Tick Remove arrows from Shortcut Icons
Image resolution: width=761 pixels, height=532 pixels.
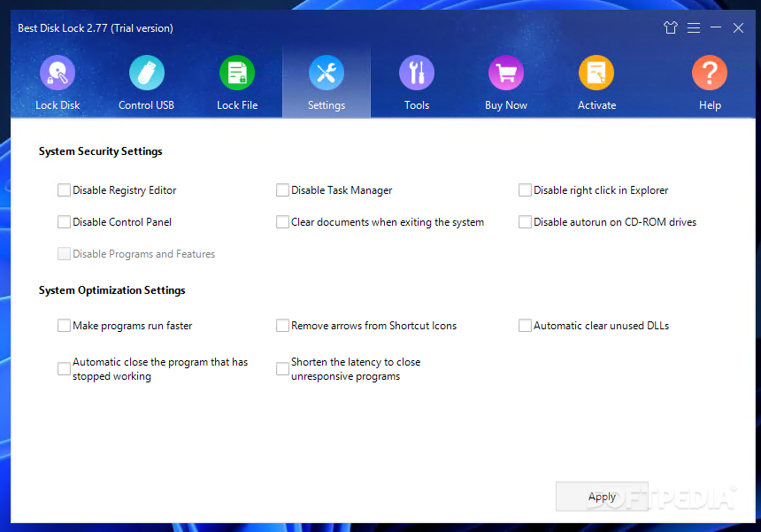coord(282,325)
